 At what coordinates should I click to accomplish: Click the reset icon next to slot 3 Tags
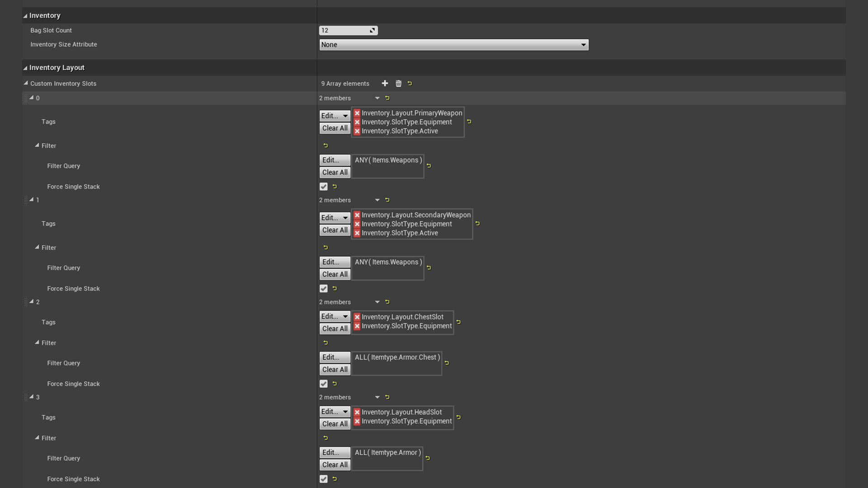[459, 417]
